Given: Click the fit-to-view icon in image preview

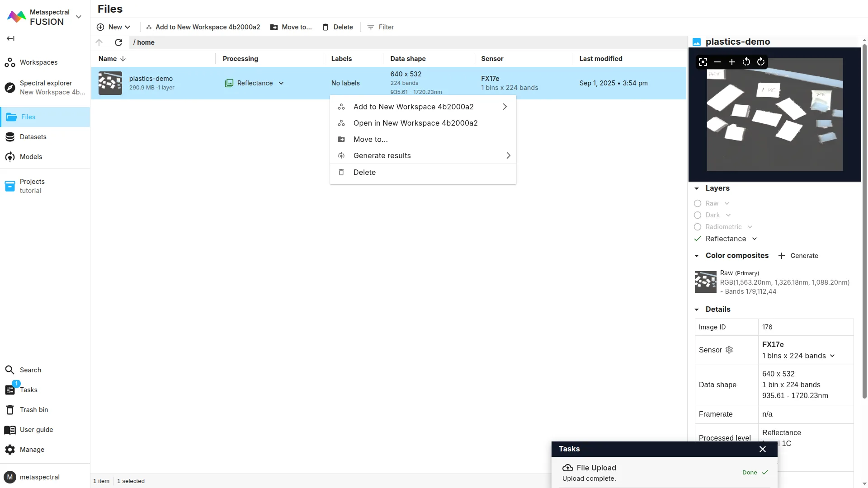Looking at the screenshot, I should coord(703,62).
